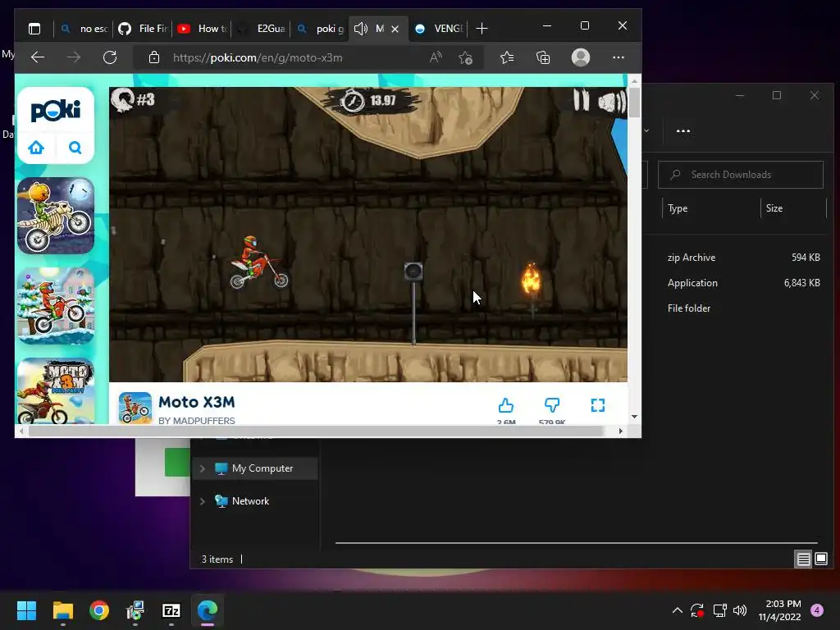Switch File Explorer to details view
Image resolution: width=840 pixels, height=630 pixels.
[x=804, y=559]
